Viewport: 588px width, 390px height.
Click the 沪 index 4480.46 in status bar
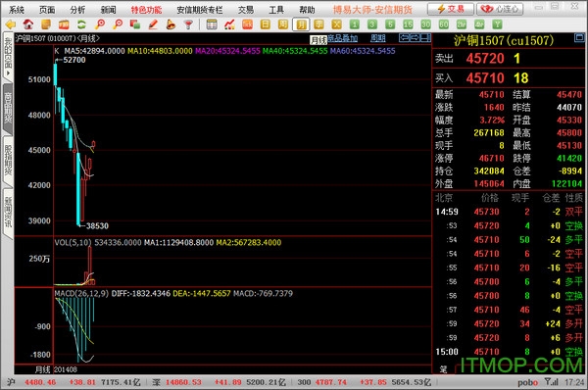(40, 382)
